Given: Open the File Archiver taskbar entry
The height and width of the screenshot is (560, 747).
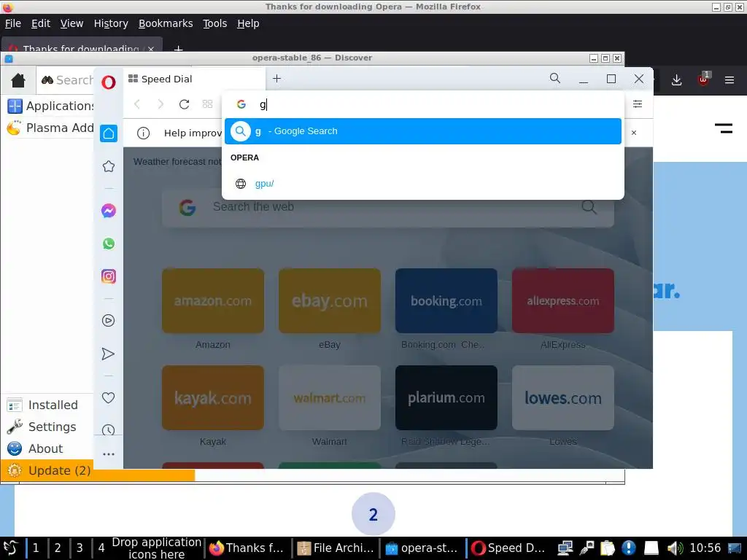Looking at the screenshot, I should (x=336, y=548).
